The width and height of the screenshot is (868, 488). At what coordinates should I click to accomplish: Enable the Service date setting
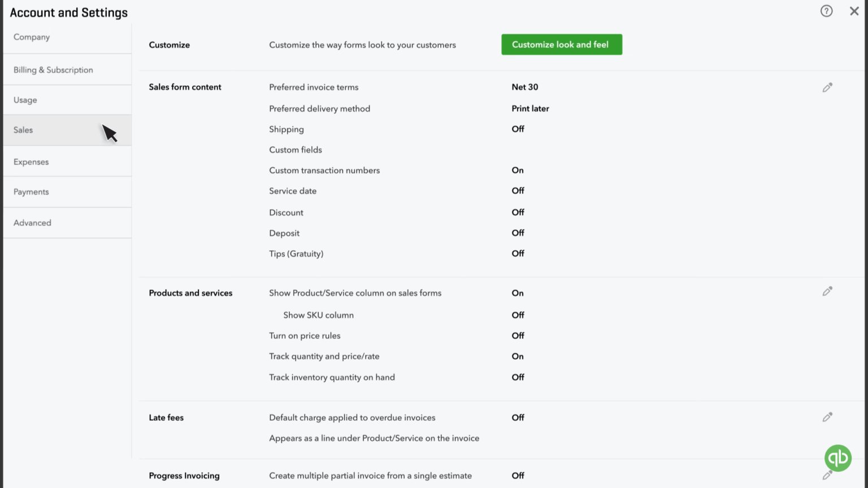pyautogui.click(x=517, y=190)
